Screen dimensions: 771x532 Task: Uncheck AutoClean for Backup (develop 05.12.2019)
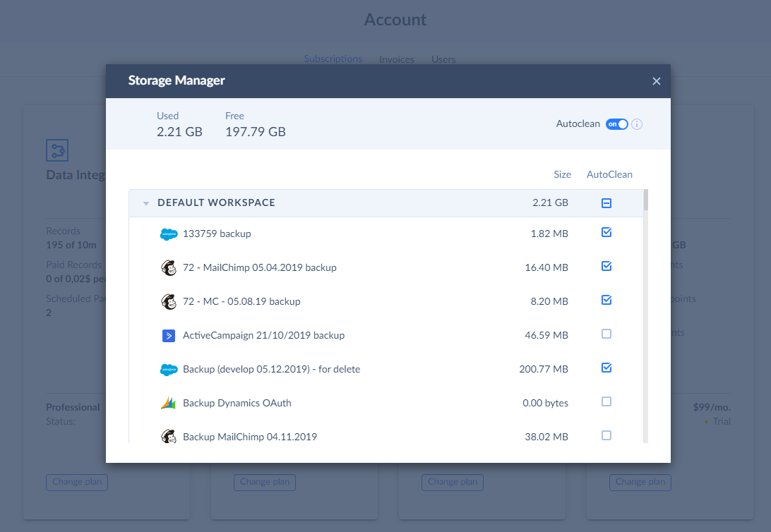click(606, 368)
